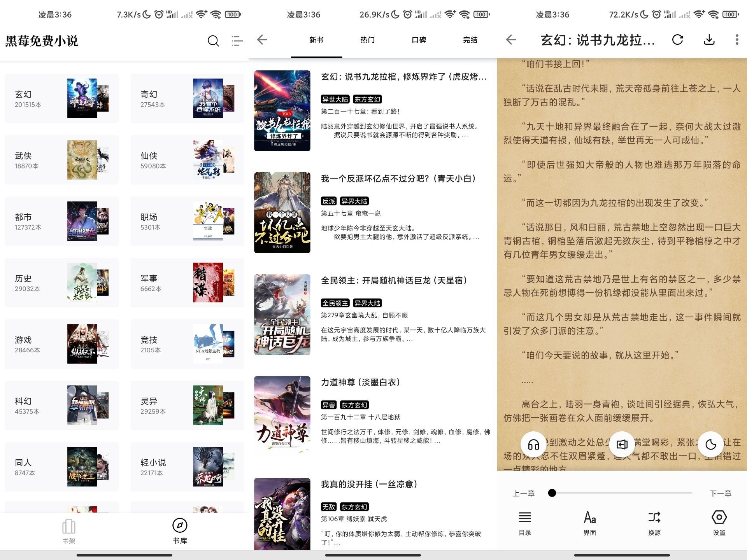747x560 pixels.
Task: Open title 我一个反派坏亿点不过分吧？
Action: pyautogui.click(x=398, y=179)
